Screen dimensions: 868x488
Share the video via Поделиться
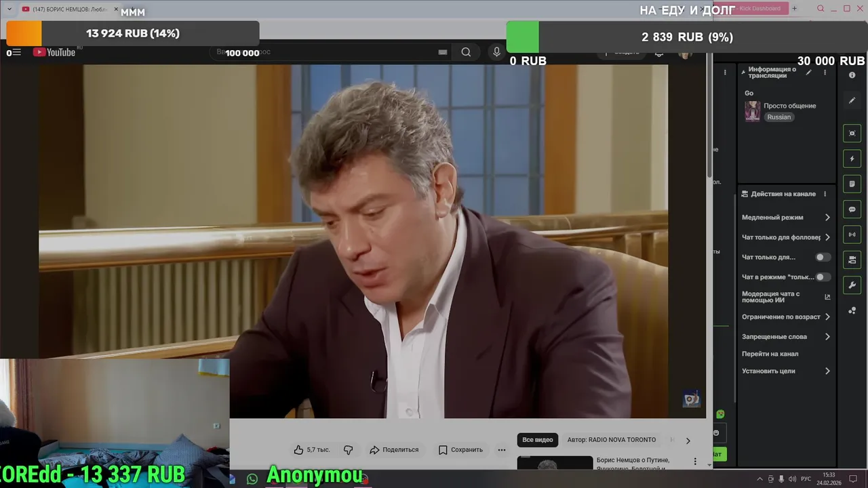coord(394,449)
